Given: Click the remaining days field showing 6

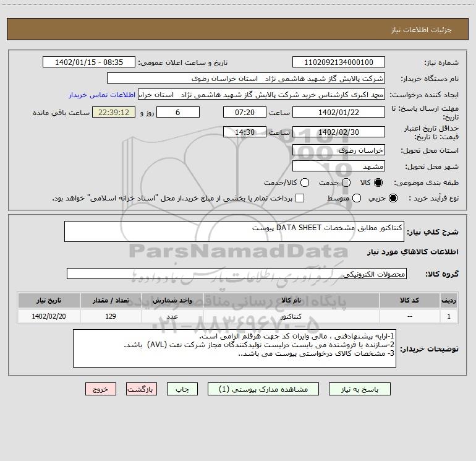Looking at the screenshot, I should click(x=178, y=112).
